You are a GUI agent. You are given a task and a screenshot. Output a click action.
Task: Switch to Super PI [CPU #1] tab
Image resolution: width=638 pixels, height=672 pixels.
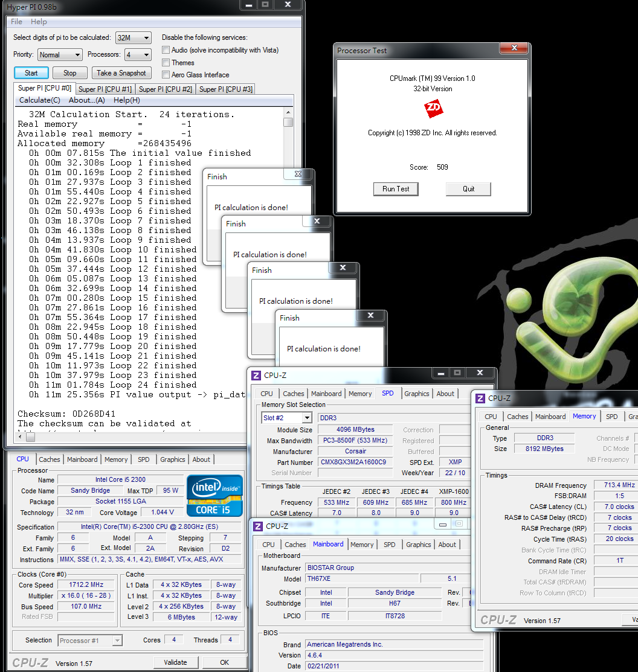point(105,89)
